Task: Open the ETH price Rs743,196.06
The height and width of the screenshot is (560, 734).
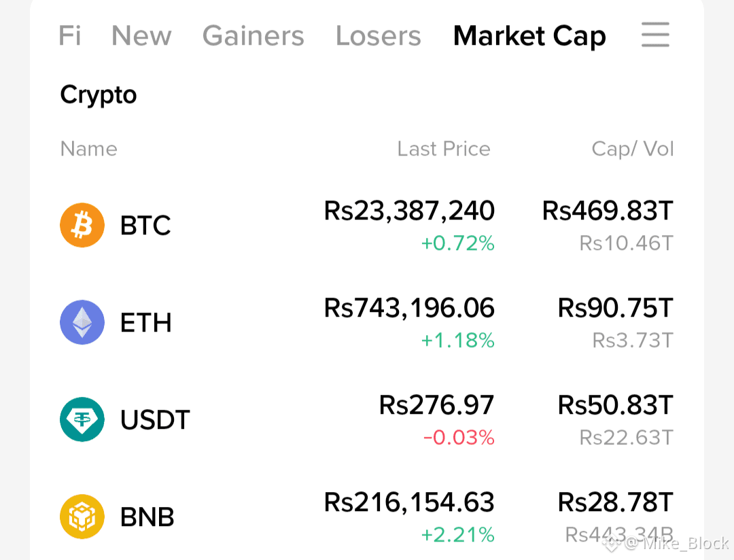Action: pos(410,308)
